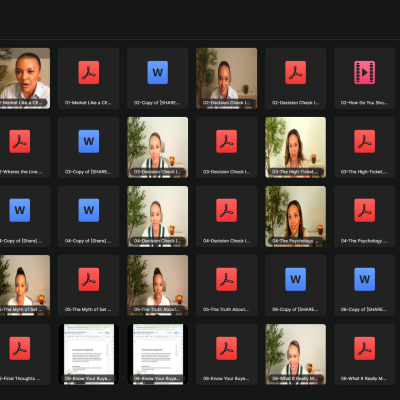
Task: Open the 02-Decision Check PDF file
Action: pos(296,78)
